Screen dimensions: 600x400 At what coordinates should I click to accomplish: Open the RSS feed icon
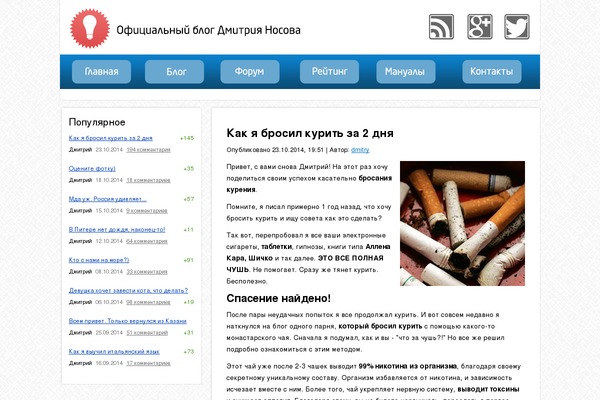pos(441,27)
